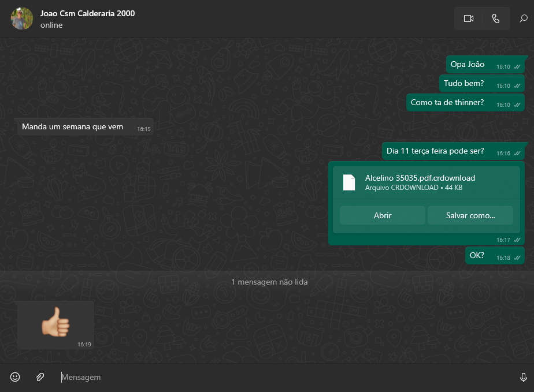Click the paperclip attach file icon
The height and width of the screenshot is (392, 534).
[40, 377]
